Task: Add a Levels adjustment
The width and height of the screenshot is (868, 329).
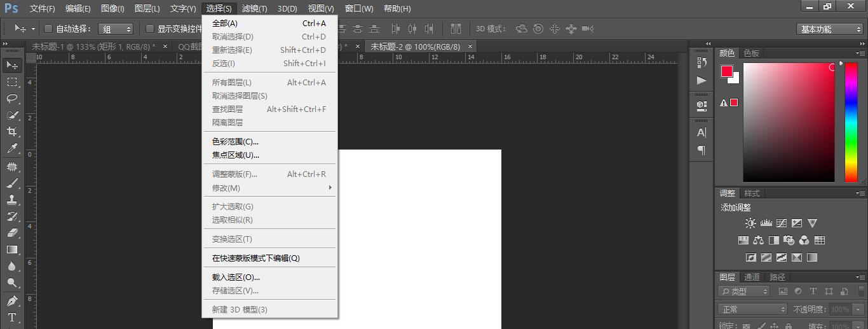Action: point(766,223)
